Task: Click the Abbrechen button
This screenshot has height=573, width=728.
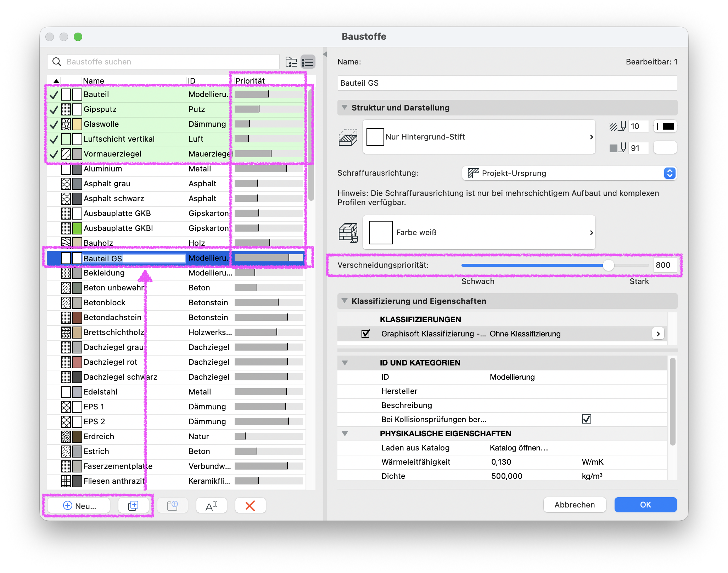Action: point(575,505)
